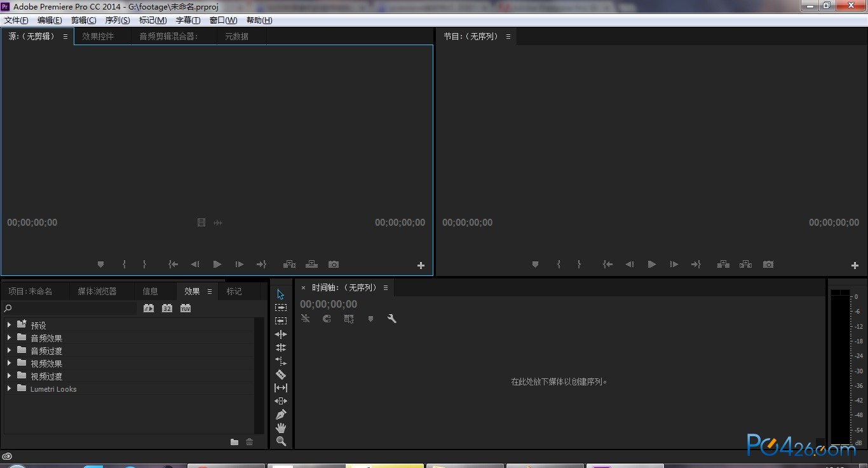This screenshot has height=468, width=868.
Task: Select the Zoom tool
Action: pyautogui.click(x=281, y=441)
